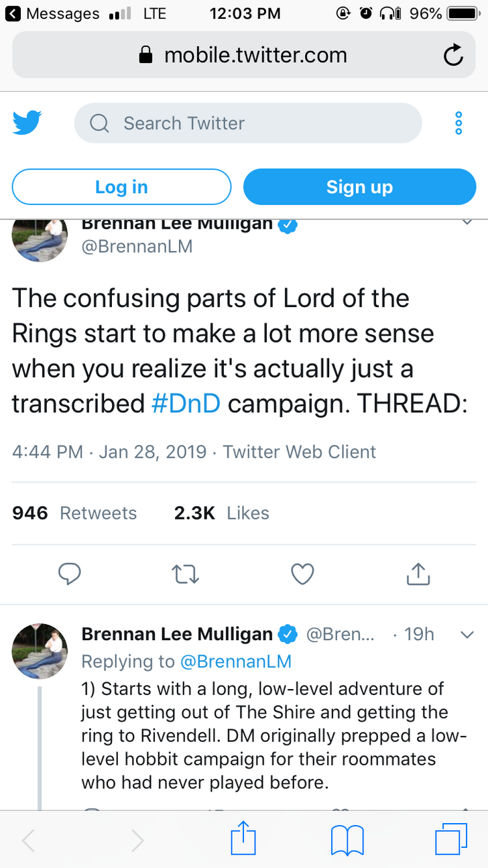488x868 pixels.
Task: View the 946 Retweets list
Action: pyautogui.click(x=74, y=513)
